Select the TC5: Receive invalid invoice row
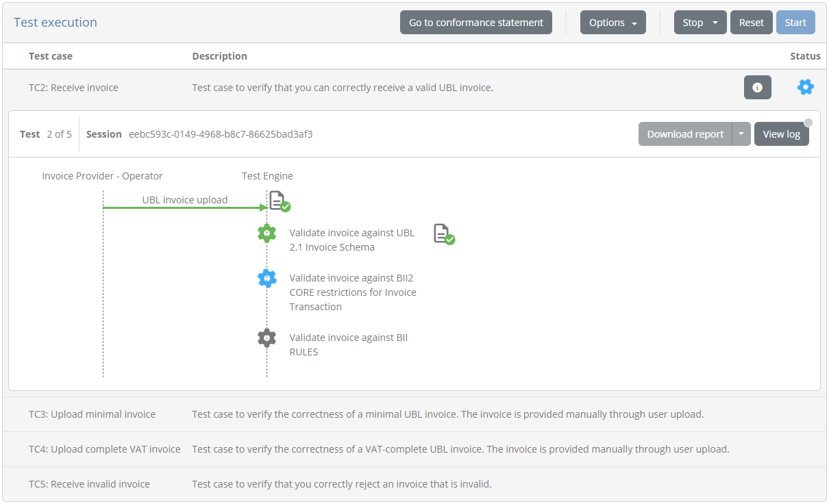This screenshot has width=829, height=504. pos(89,484)
